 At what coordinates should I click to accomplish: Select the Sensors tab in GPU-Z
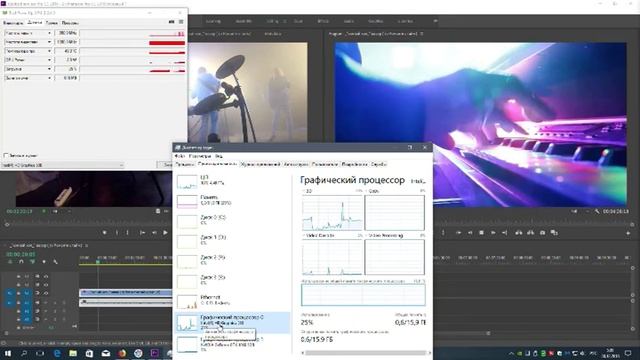35,23
